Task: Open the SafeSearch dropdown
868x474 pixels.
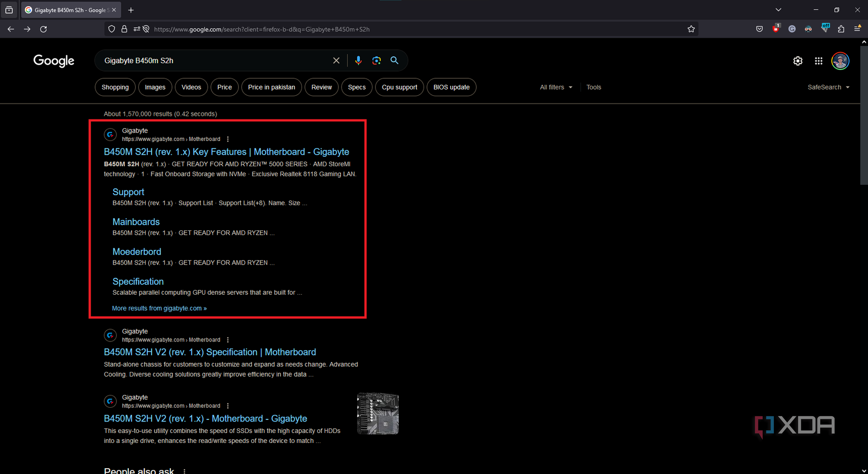Action: (x=829, y=87)
